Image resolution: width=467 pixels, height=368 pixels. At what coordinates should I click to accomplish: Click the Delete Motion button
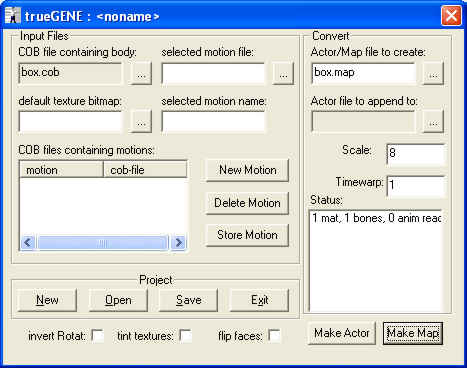247,203
